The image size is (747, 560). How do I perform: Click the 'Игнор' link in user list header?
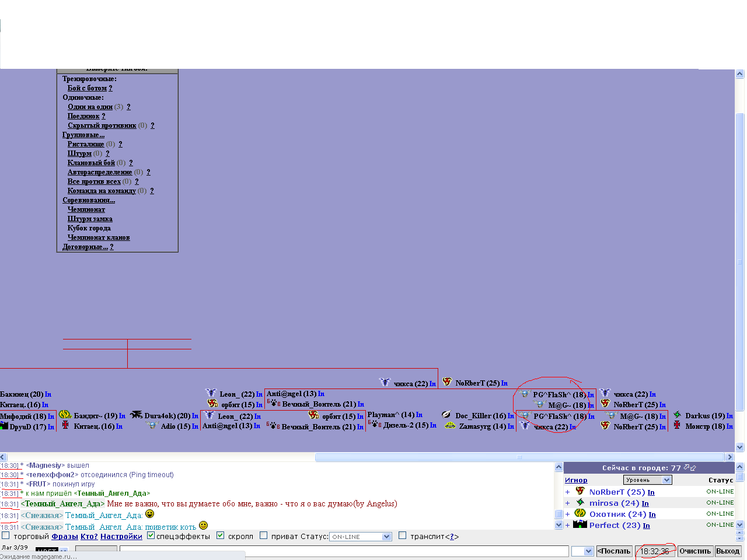point(576,480)
